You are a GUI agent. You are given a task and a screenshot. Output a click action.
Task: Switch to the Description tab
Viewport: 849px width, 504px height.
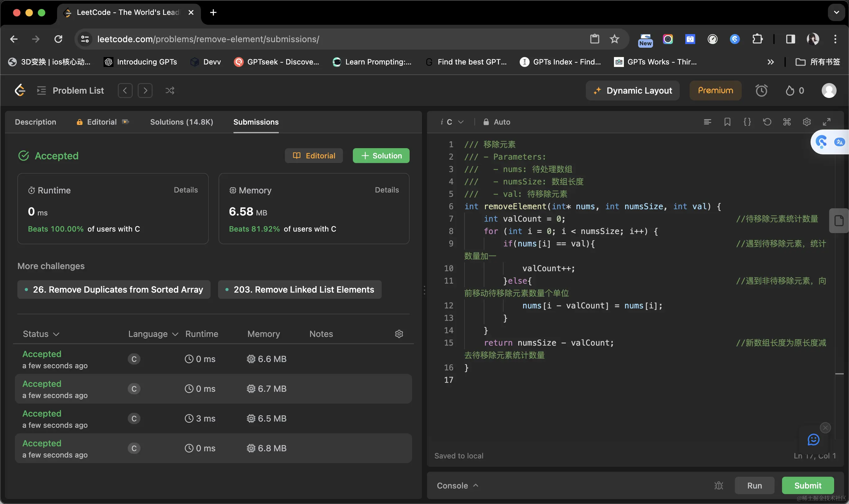coord(35,122)
